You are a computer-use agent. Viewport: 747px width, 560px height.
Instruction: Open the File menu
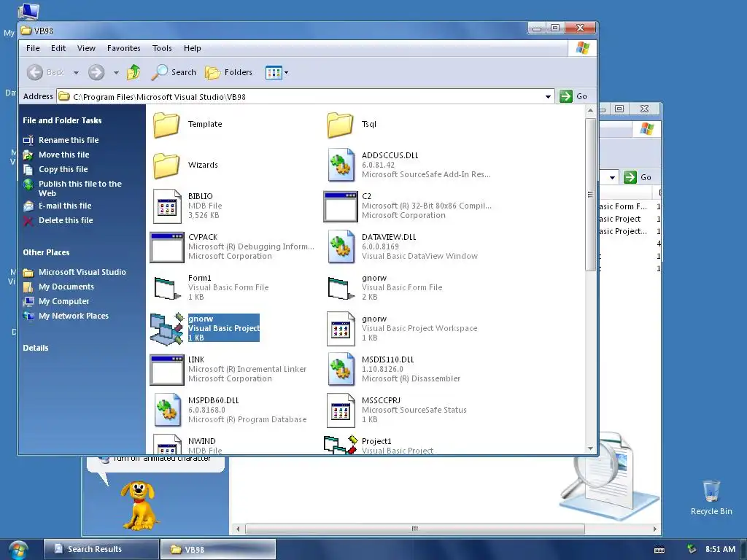point(33,48)
